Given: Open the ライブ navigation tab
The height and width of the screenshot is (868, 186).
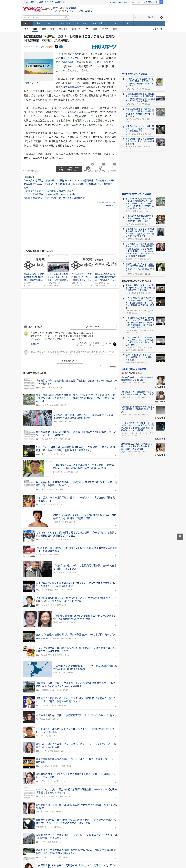Looking at the screenshot, I should coord(49,24).
